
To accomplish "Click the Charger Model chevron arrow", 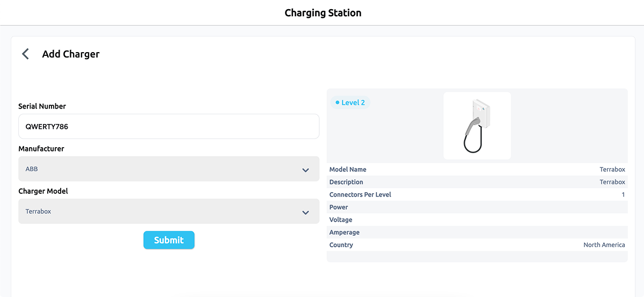I will (x=305, y=212).
